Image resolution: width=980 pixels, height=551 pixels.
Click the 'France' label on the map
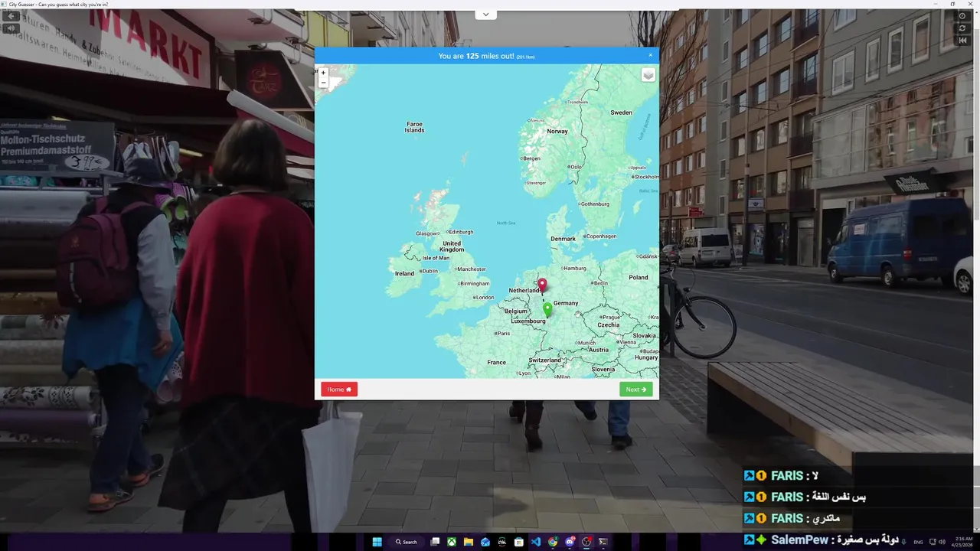(x=496, y=362)
